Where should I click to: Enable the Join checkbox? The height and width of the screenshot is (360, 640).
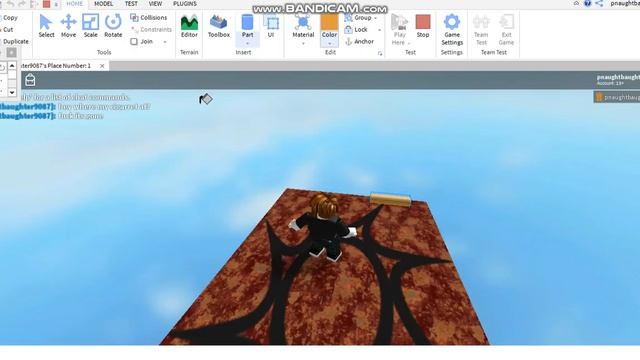coord(134,41)
